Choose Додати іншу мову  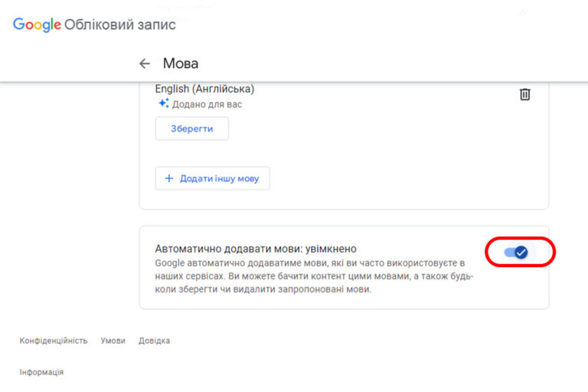coord(213,178)
